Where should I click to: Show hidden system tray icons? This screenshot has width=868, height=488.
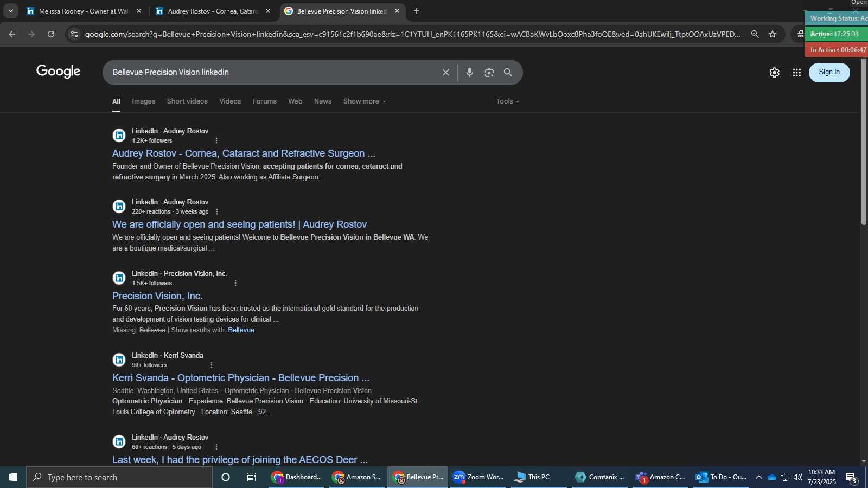point(758,477)
